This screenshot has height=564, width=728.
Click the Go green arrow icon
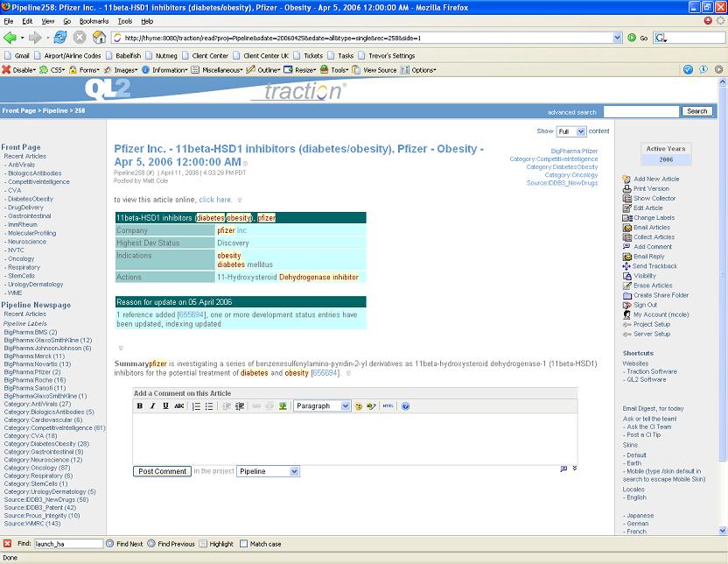(632, 38)
